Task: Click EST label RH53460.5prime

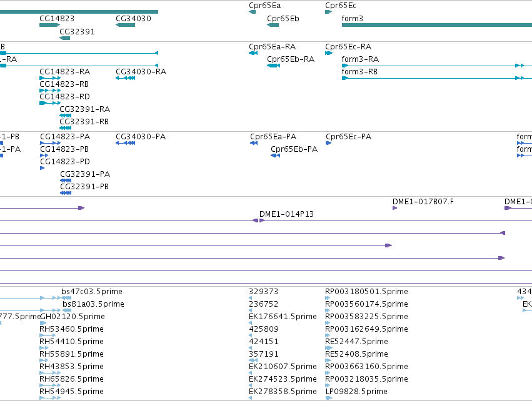Action: coord(72,329)
